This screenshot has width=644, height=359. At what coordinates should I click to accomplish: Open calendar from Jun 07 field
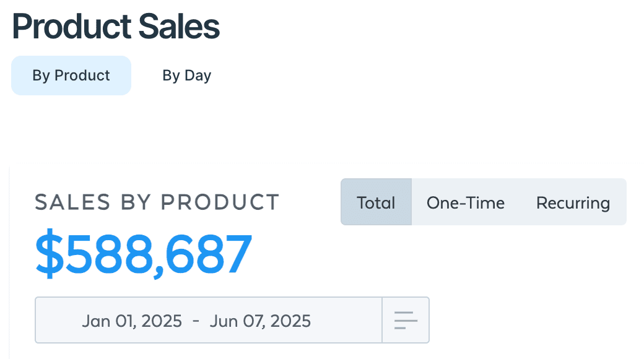click(260, 321)
